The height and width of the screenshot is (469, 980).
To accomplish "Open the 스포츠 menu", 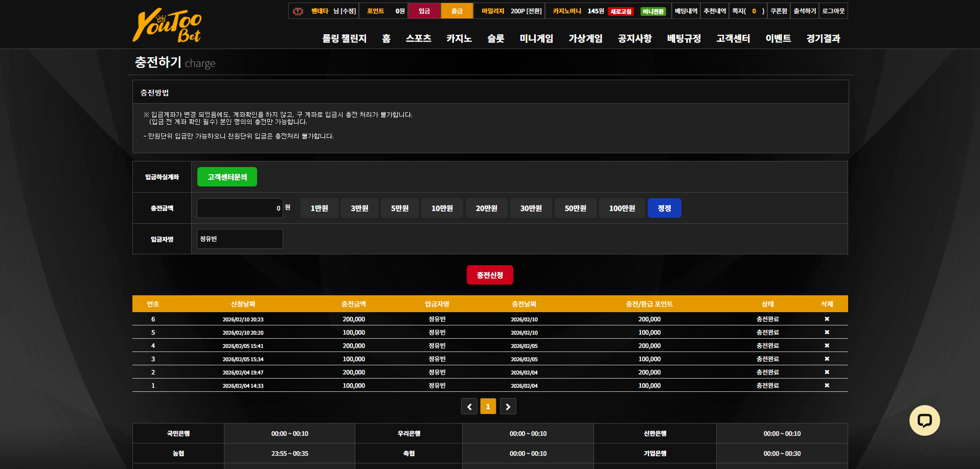I will pyautogui.click(x=418, y=38).
